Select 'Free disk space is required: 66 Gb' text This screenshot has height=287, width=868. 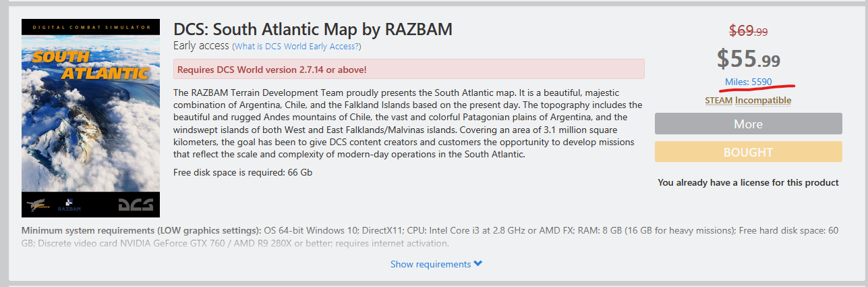click(243, 172)
